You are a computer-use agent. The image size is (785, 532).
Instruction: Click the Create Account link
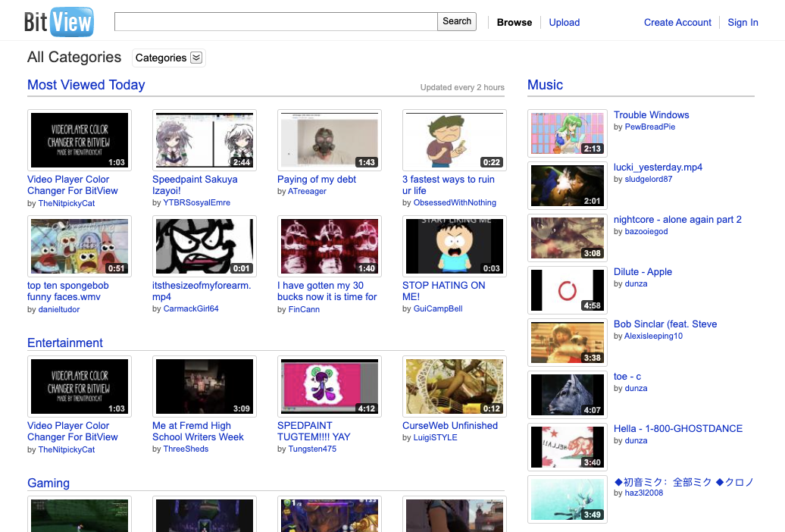(677, 23)
